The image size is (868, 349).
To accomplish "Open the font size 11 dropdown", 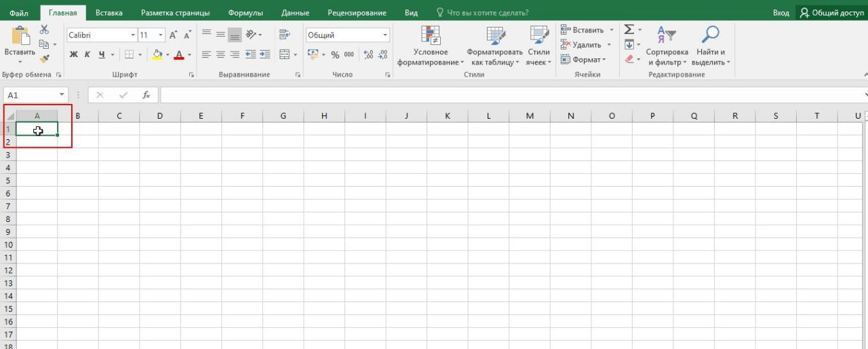I will coord(161,35).
